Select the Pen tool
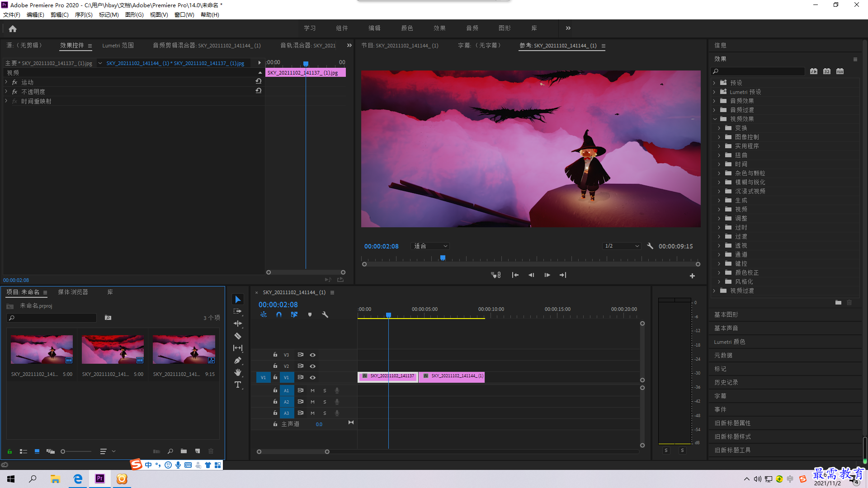This screenshot has height=488, width=868. pyautogui.click(x=238, y=360)
